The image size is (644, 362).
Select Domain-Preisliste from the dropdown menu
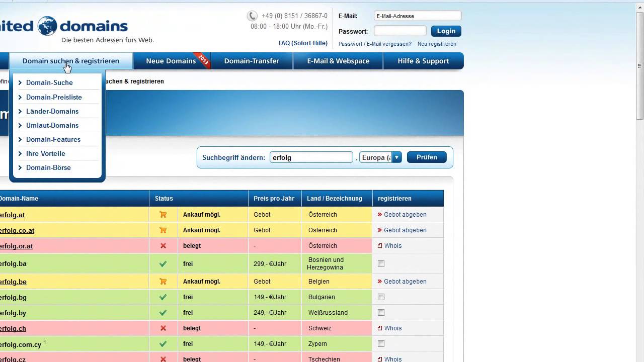[54, 97]
